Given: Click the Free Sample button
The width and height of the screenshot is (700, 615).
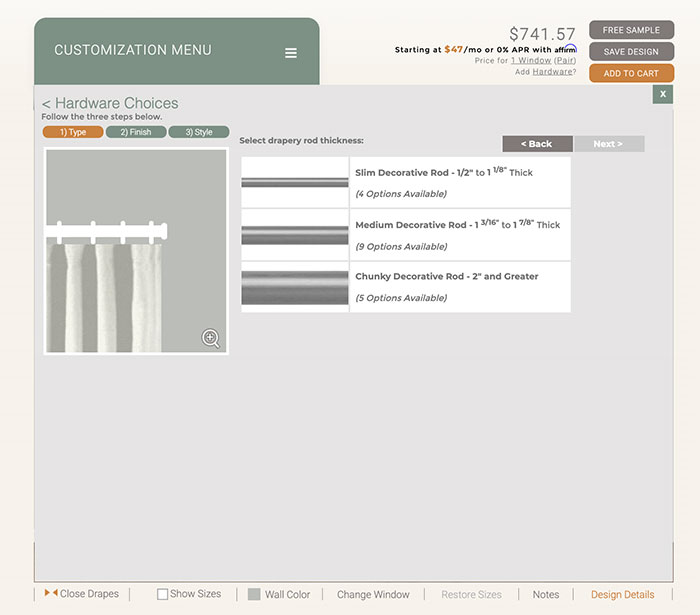Looking at the screenshot, I should pyautogui.click(x=631, y=30).
